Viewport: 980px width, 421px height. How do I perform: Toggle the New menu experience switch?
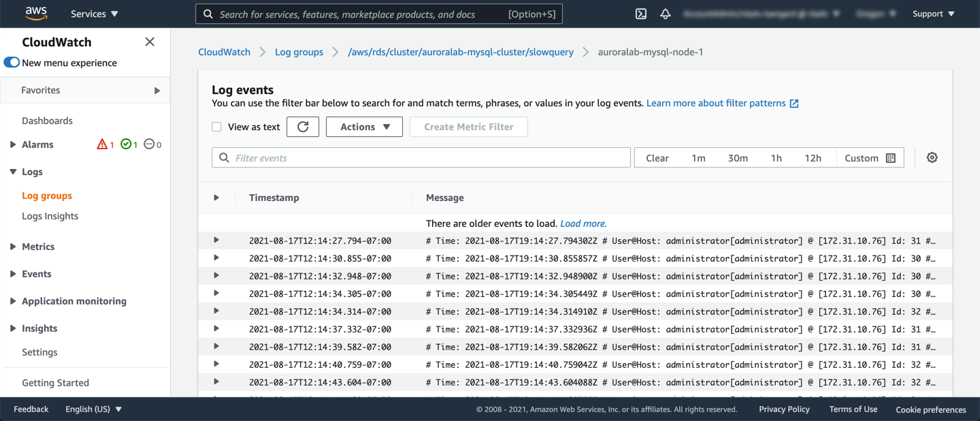12,63
